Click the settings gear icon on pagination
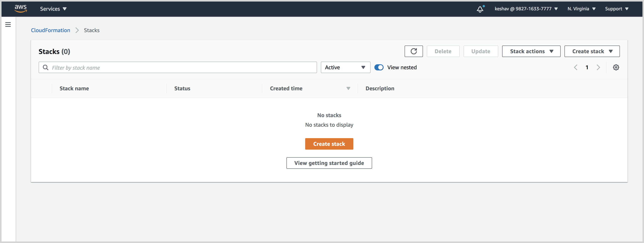Screen dimensions: 644x243 [x=616, y=67]
